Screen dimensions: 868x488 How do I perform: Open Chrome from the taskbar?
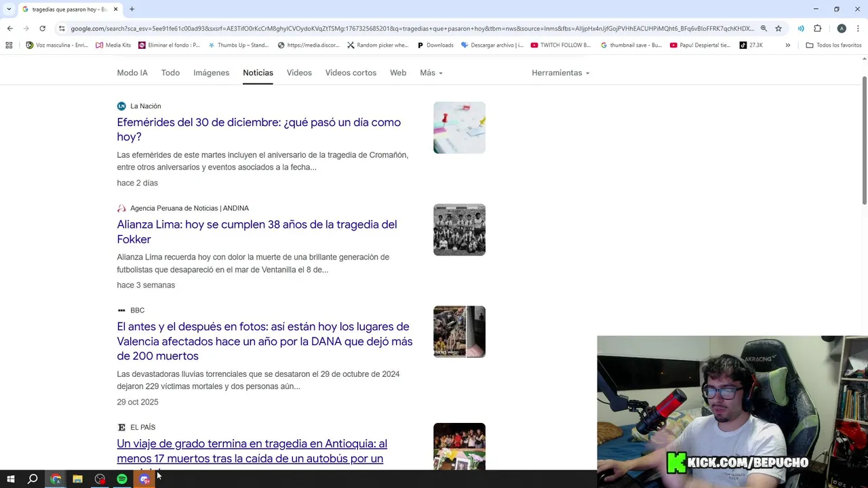[56, 479]
